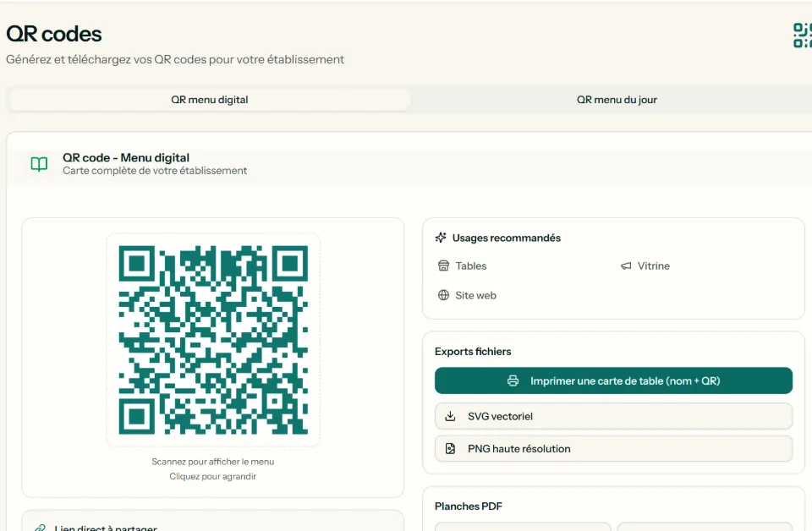Viewport: 812px width, 531px height.
Task: Enlarge the green QR code image
Action: (x=213, y=340)
